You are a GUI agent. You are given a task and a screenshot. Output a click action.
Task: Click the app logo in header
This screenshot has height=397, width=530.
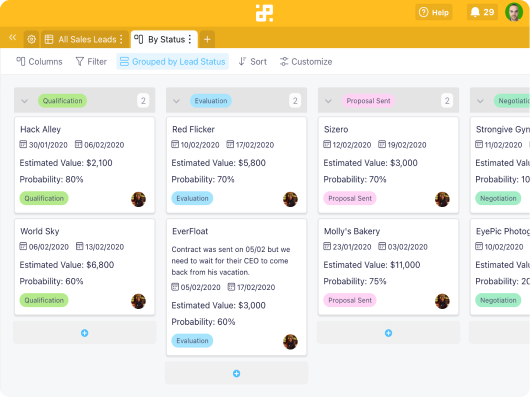pyautogui.click(x=264, y=13)
